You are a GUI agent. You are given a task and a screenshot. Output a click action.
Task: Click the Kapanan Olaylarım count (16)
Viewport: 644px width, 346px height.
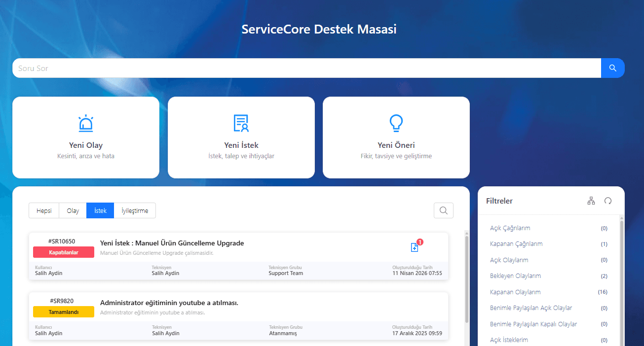click(603, 292)
